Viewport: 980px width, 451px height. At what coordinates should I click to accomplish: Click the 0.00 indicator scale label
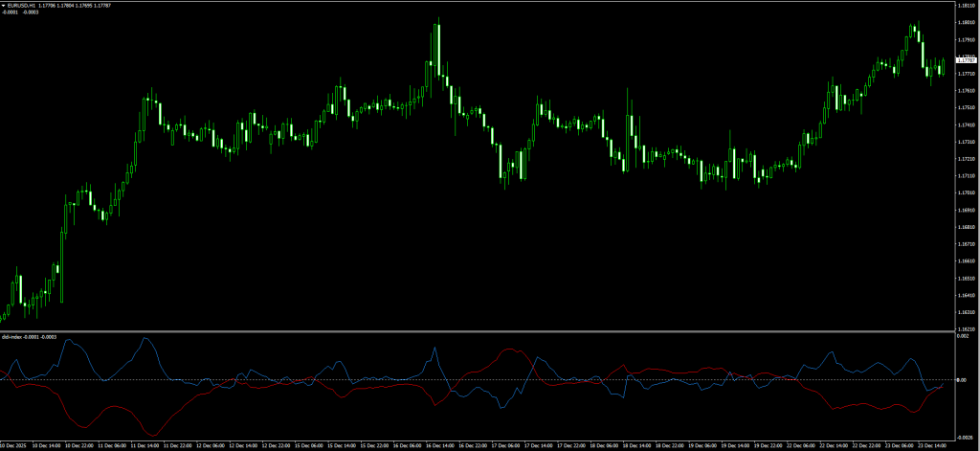point(961,380)
